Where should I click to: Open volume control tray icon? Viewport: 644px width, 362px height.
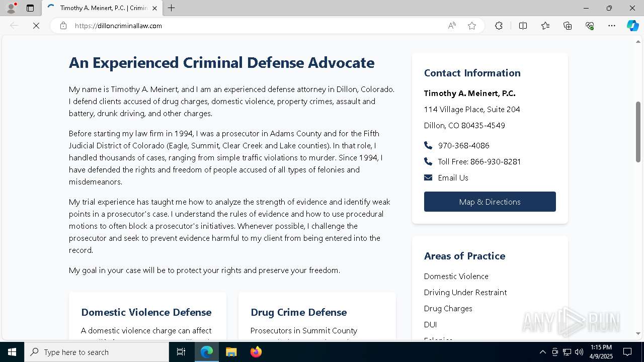(579, 352)
